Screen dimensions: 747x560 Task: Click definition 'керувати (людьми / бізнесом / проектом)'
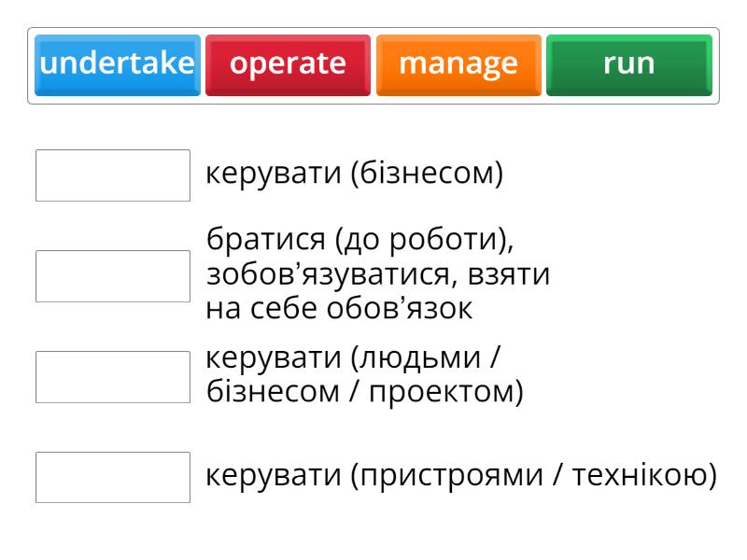[364, 375]
